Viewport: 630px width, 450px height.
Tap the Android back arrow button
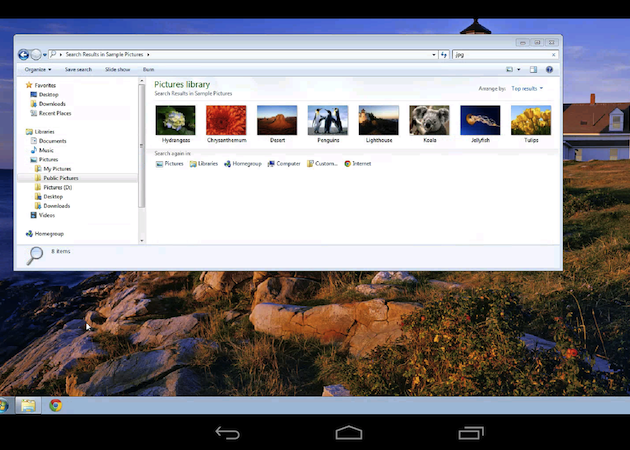click(228, 433)
